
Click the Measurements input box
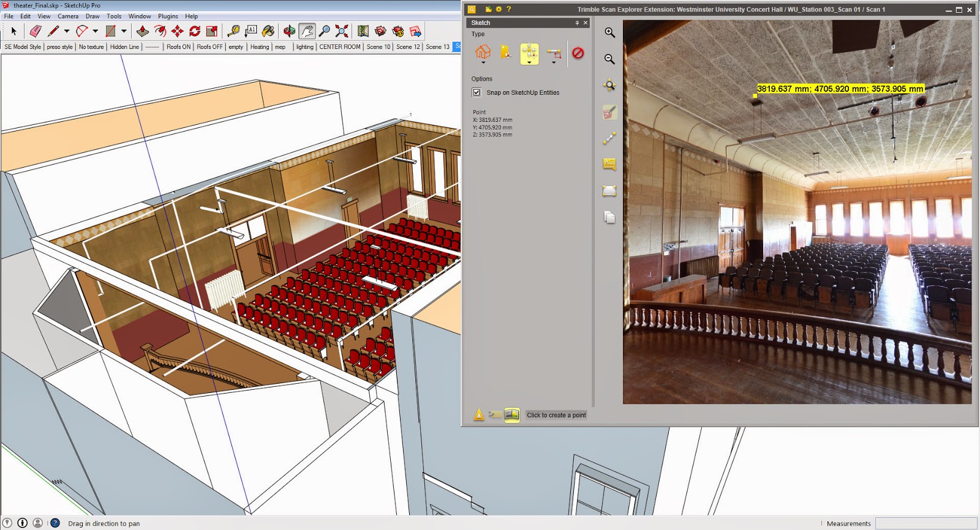(926, 523)
